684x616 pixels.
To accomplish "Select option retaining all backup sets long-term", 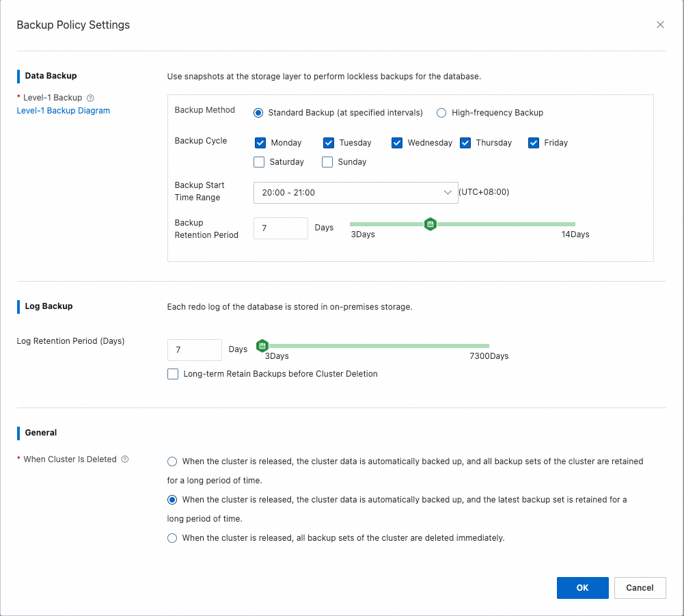I will (172, 461).
